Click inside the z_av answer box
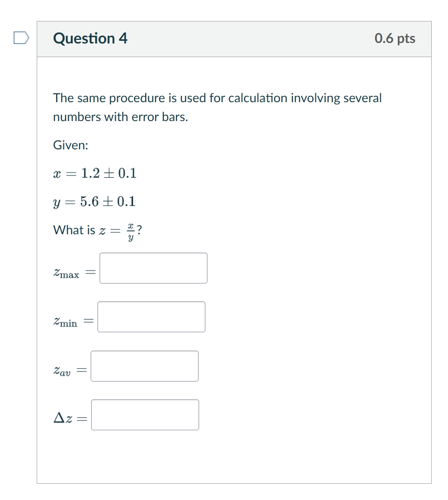Image resolution: width=448 pixels, height=500 pixels. pyautogui.click(x=145, y=366)
